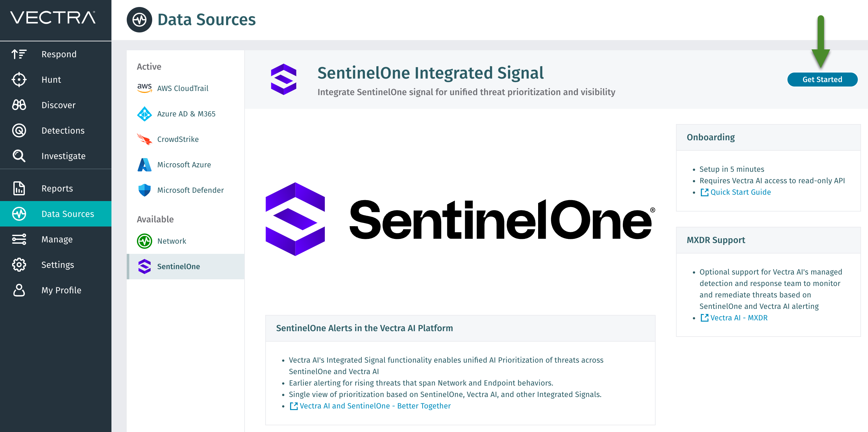Viewport: 868px width, 432px height.
Task: Click the Discover binoculars icon
Action: [x=19, y=105]
